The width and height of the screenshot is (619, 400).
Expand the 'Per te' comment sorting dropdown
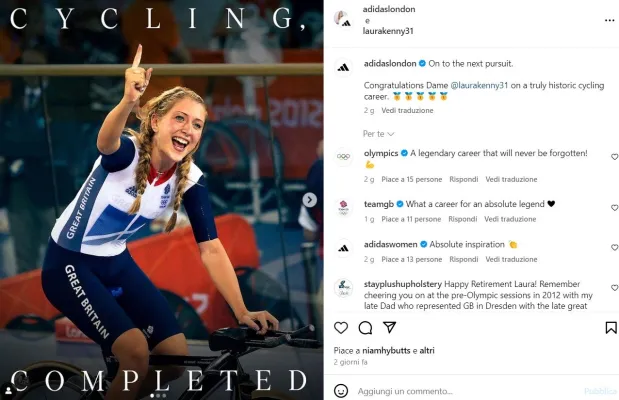coord(378,134)
